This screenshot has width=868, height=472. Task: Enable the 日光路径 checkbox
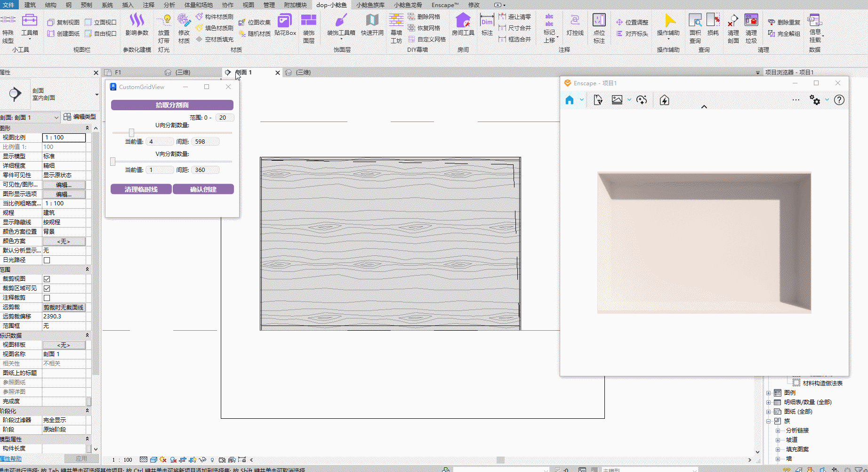(47, 260)
